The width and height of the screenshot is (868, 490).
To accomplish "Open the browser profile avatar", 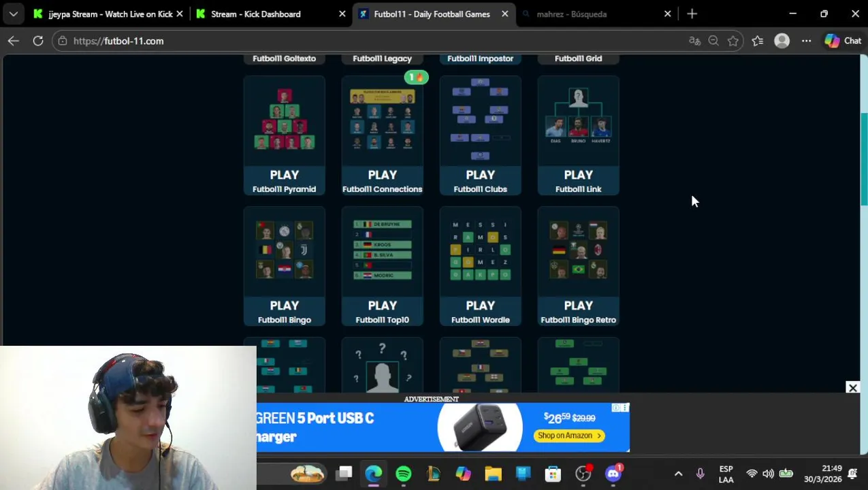I will point(782,41).
